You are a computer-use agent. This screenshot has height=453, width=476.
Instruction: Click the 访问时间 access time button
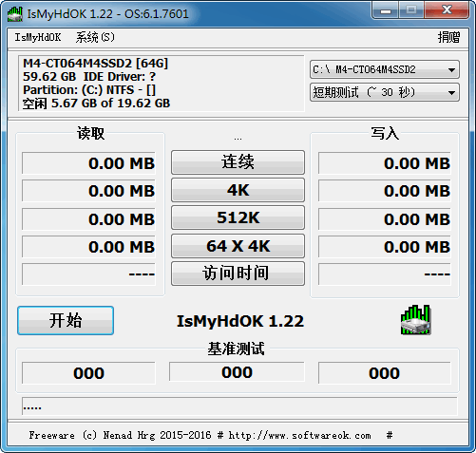click(238, 274)
